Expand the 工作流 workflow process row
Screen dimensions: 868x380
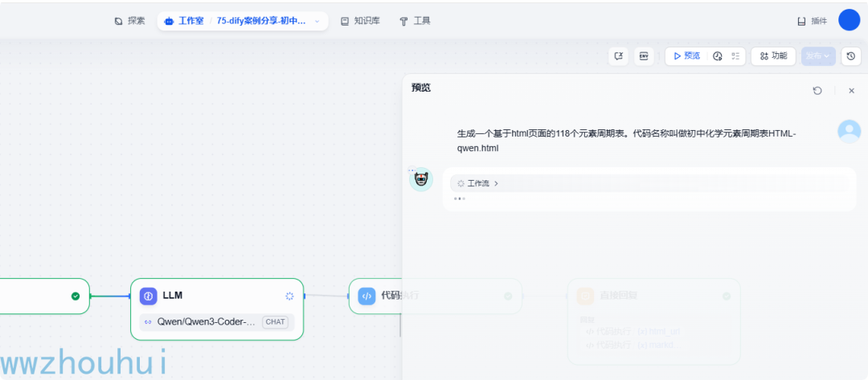click(x=649, y=183)
